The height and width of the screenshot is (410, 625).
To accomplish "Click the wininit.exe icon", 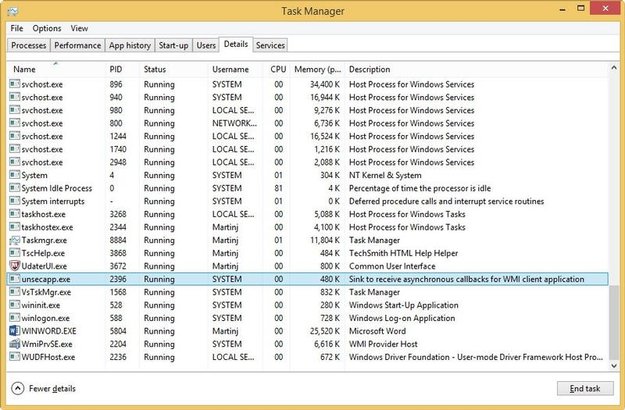I will coord(15,305).
